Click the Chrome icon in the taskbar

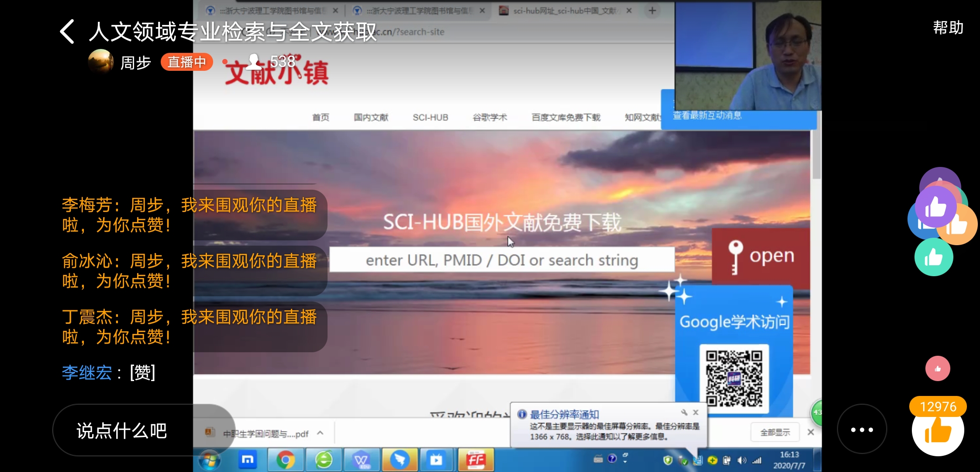pos(286,460)
